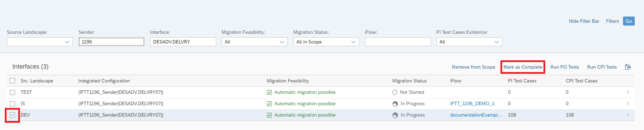Click the Go button
Image resolution: width=644 pixels, height=130 pixels.
click(x=629, y=21)
